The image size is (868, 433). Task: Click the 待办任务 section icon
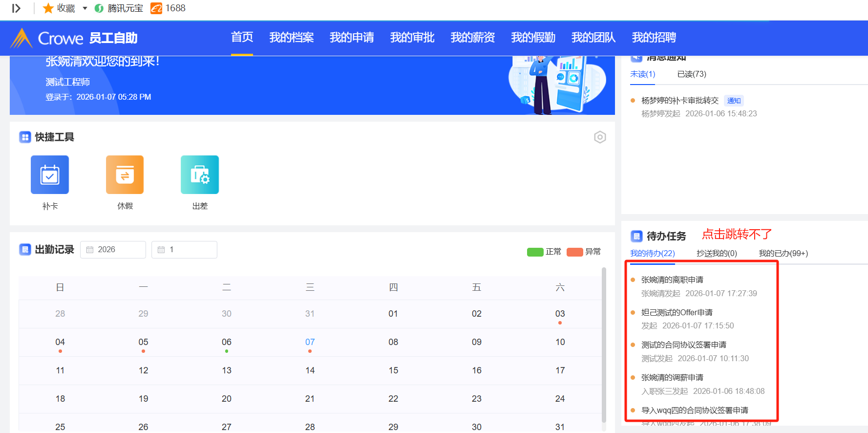point(636,236)
